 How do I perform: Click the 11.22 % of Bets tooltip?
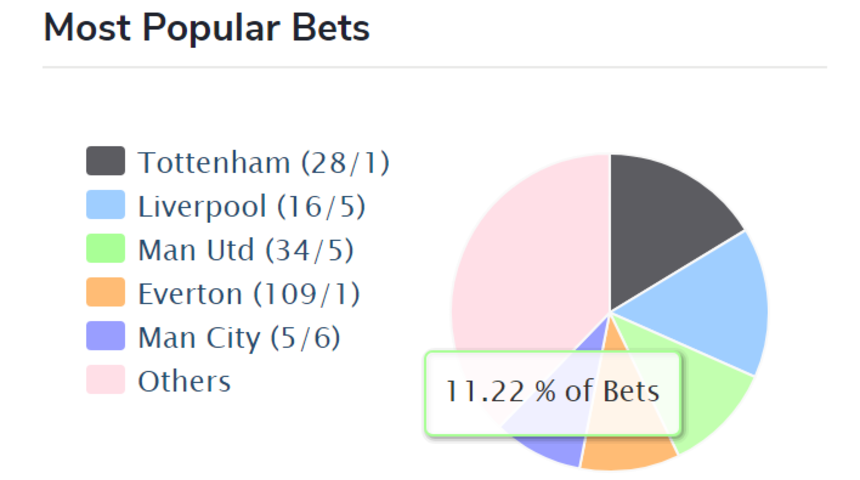pyautogui.click(x=553, y=393)
